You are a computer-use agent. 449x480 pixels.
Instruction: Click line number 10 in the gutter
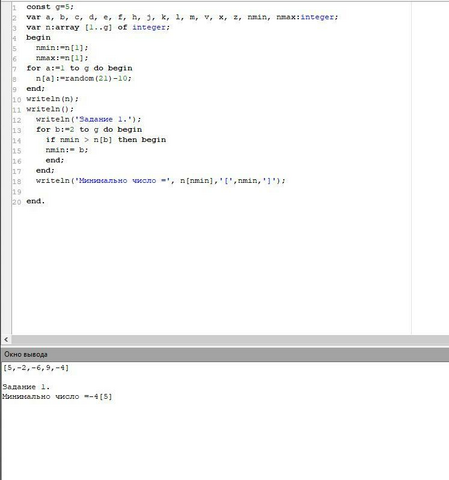(x=17, y=99)
